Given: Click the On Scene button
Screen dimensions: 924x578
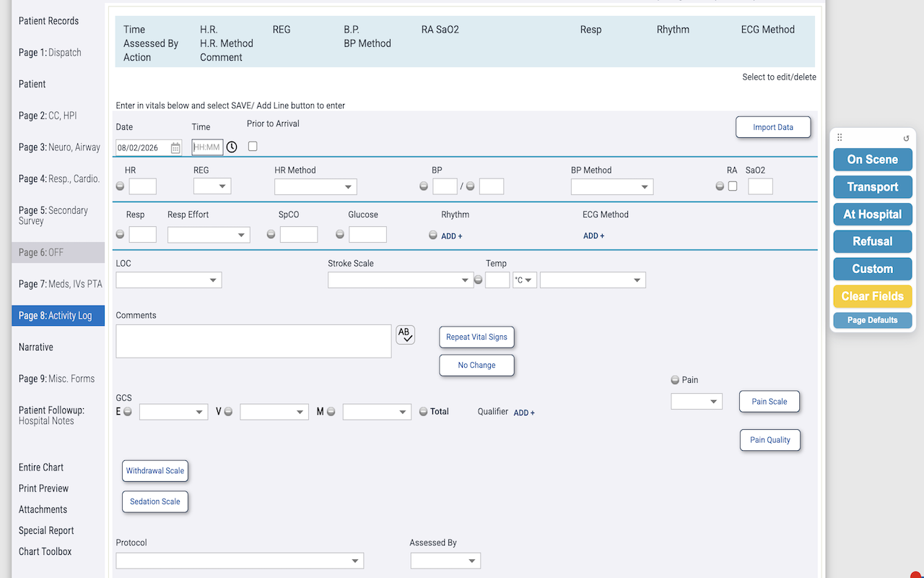Looking at the screenshot, I should [873, 160].
